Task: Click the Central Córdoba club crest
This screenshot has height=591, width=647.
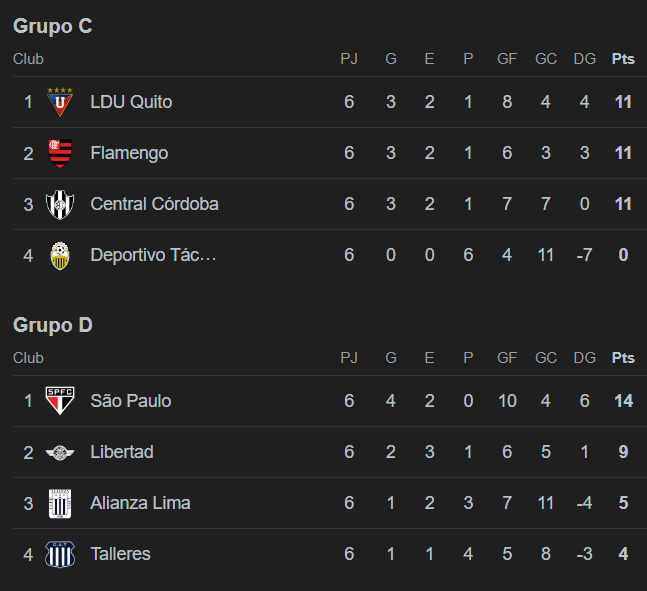Action: [60, 204]
